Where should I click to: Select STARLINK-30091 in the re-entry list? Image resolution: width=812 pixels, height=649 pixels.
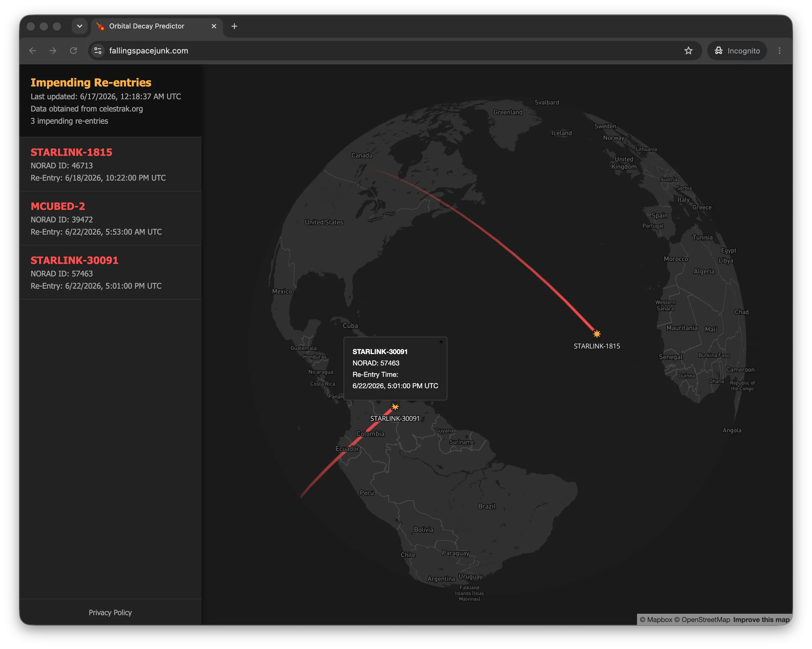(110, 272)
